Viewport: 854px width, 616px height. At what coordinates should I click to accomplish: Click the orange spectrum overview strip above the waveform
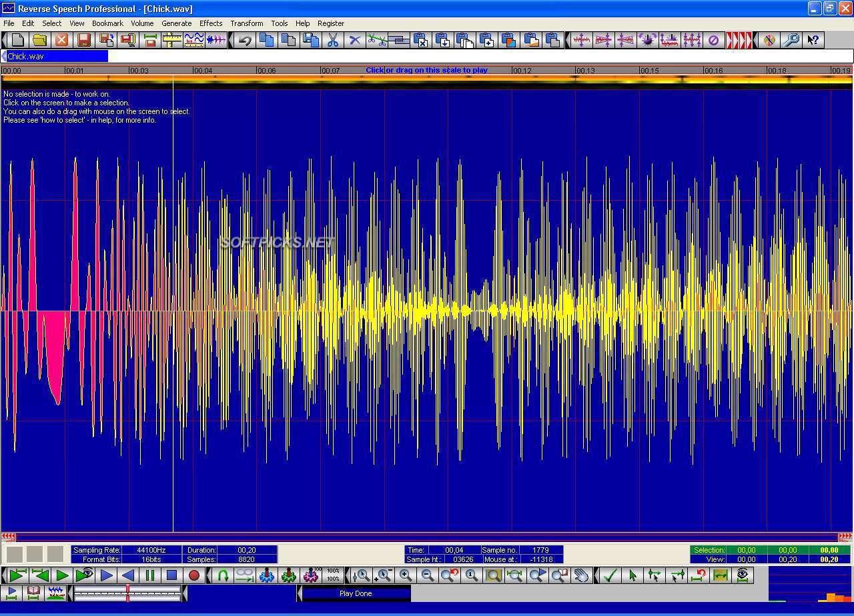tap(426, 81)
